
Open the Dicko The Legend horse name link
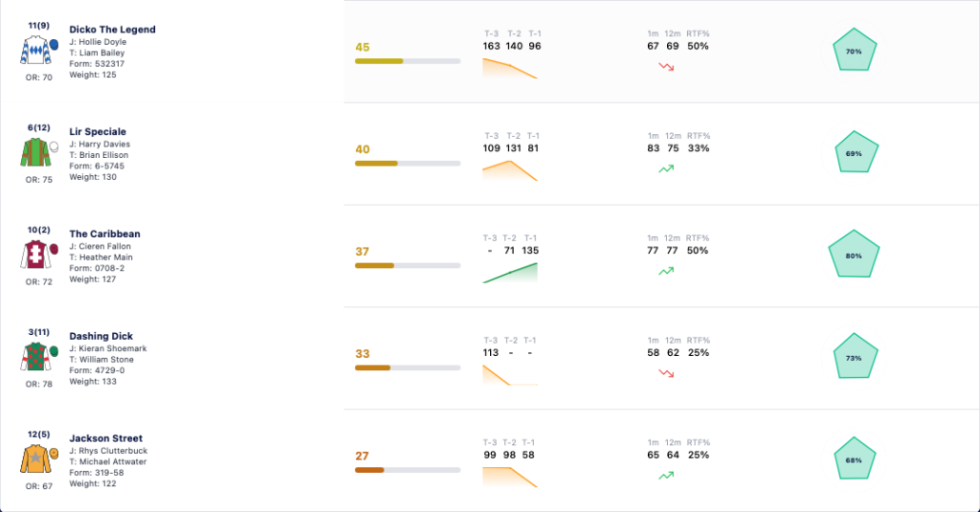[x=113, y=30]
